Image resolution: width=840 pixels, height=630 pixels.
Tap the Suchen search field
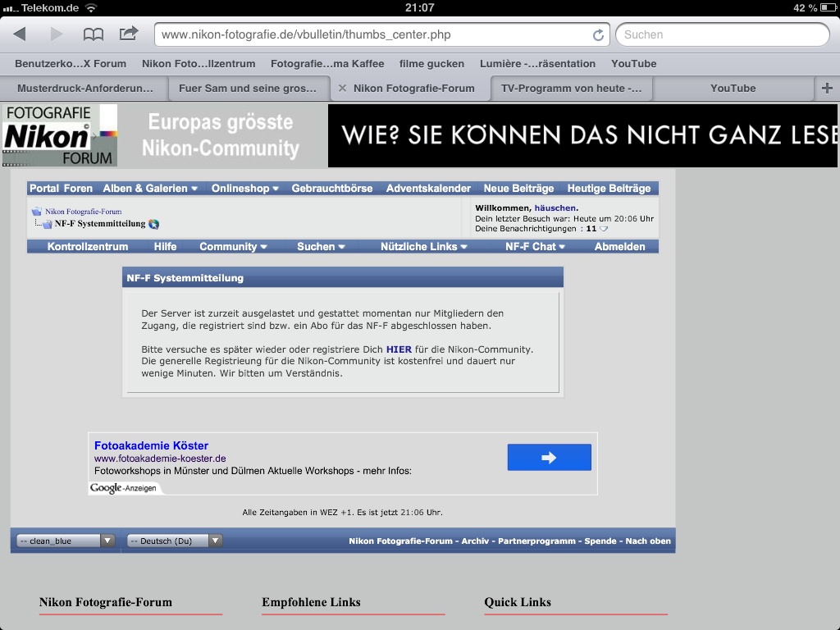pyautogui.click(x=722, y=34)
